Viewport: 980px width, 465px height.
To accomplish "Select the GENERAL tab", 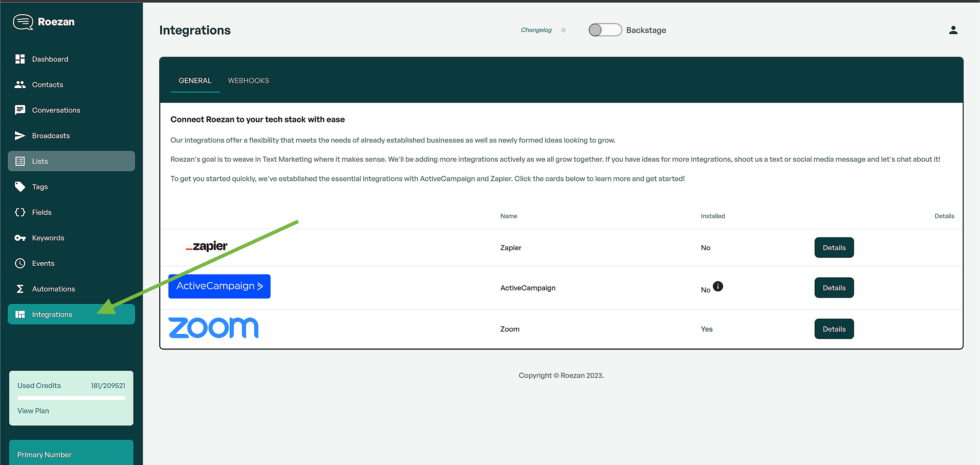I will click(195, 81).
